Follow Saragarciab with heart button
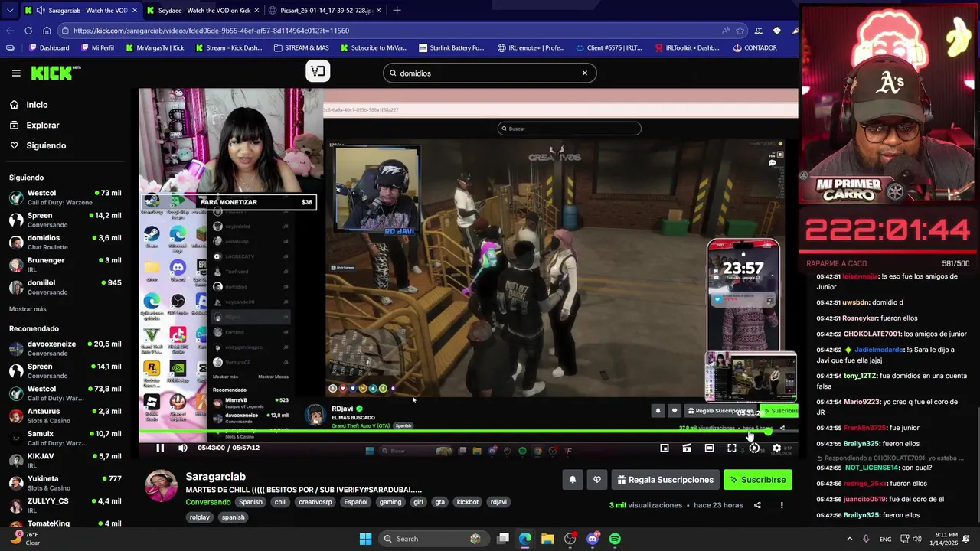980x551 pixels. pyautogui.click(x=597, y=480)
